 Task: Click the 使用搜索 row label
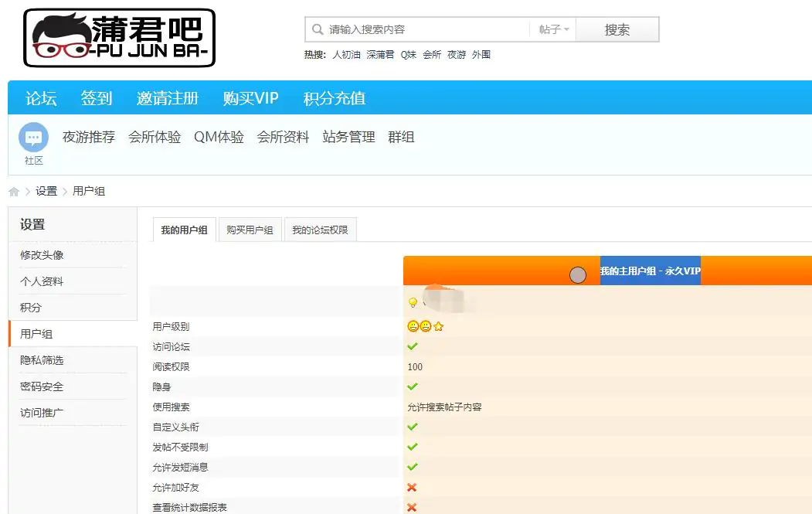[x=171, y=407]
